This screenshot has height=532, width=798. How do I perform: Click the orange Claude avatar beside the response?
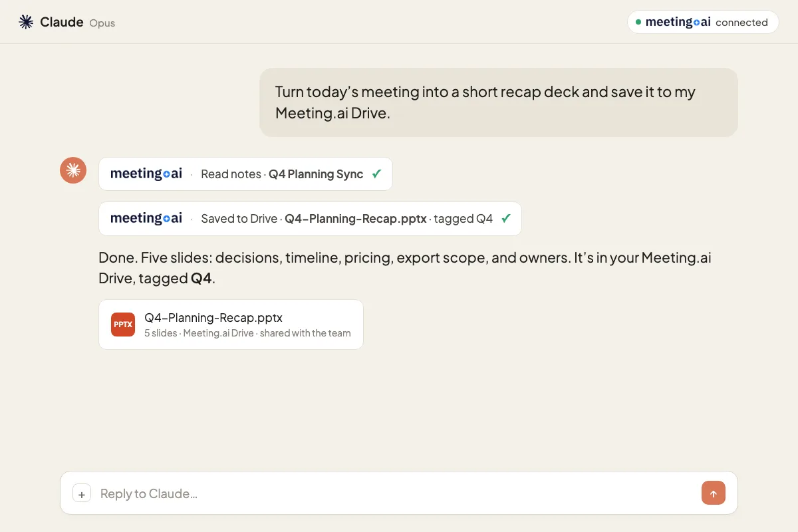click(73, 170)
